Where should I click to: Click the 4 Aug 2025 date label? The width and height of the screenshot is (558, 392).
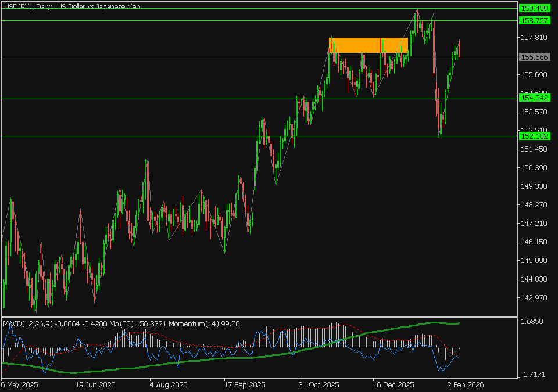[x=168, y=384]
